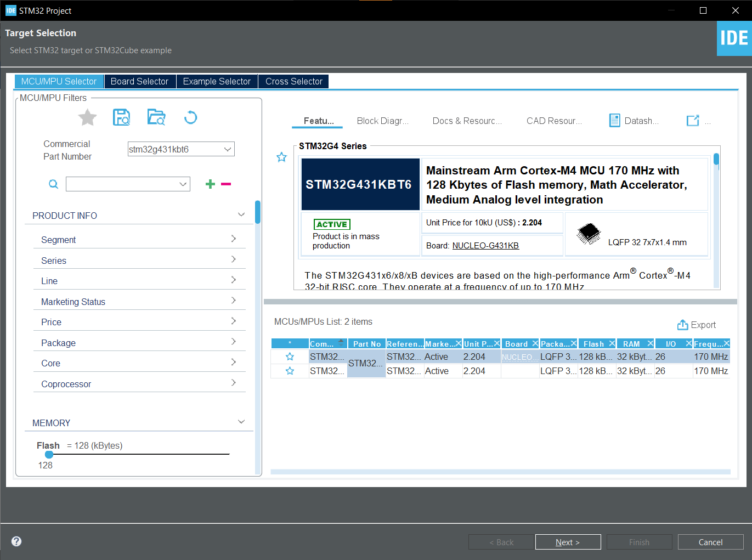This screenshot has width=752, height=560.
Task: Add a filter with the green plus icon
Action: [x=210, y=184]
